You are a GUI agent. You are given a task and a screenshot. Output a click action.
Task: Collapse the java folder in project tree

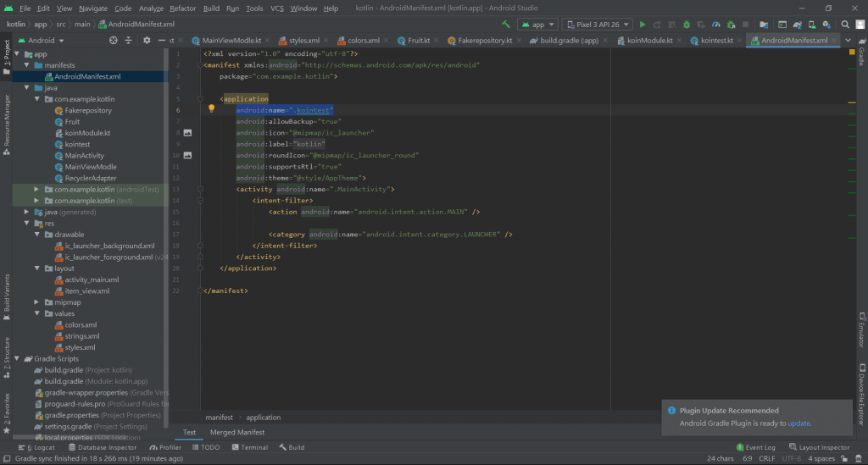click(x=26, y=88)
